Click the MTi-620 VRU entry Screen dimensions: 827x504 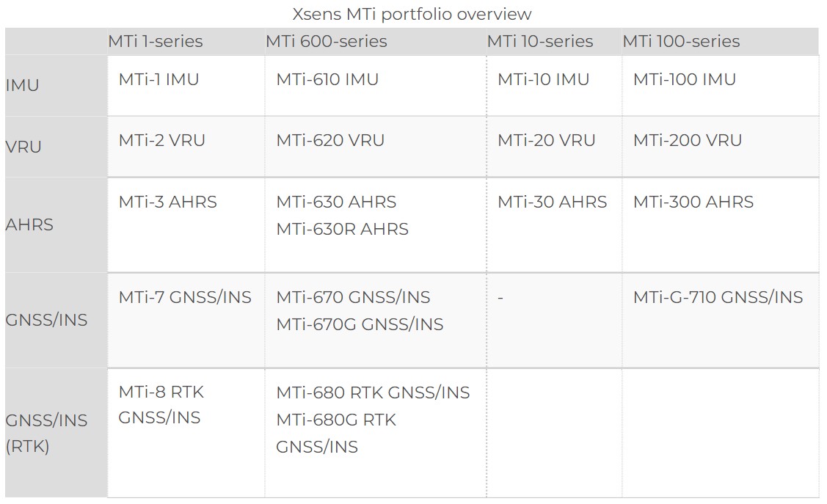pyautogui.click(x=330, y=140)
